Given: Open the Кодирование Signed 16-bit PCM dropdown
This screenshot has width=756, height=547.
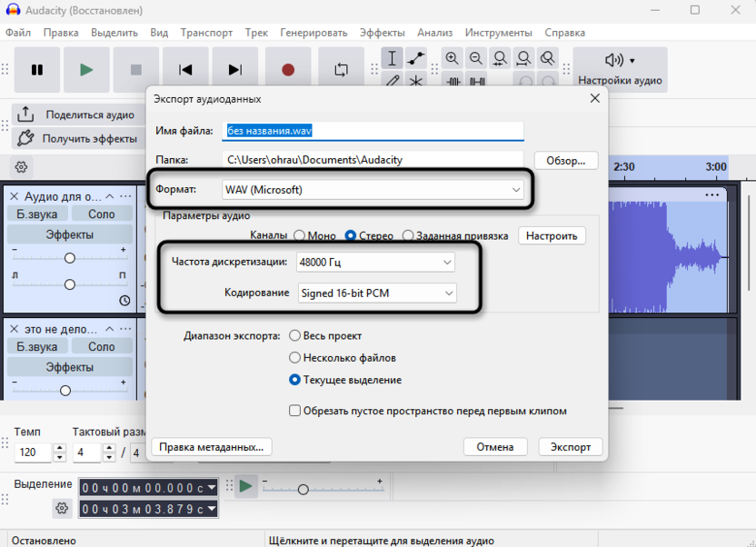Looking at the screenshot, I should 376,293.
